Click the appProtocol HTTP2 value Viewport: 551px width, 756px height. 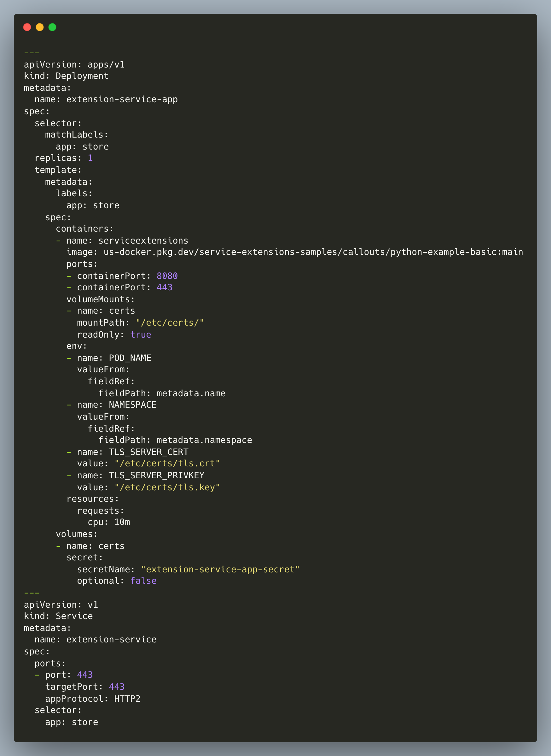(x=127, y=699)
